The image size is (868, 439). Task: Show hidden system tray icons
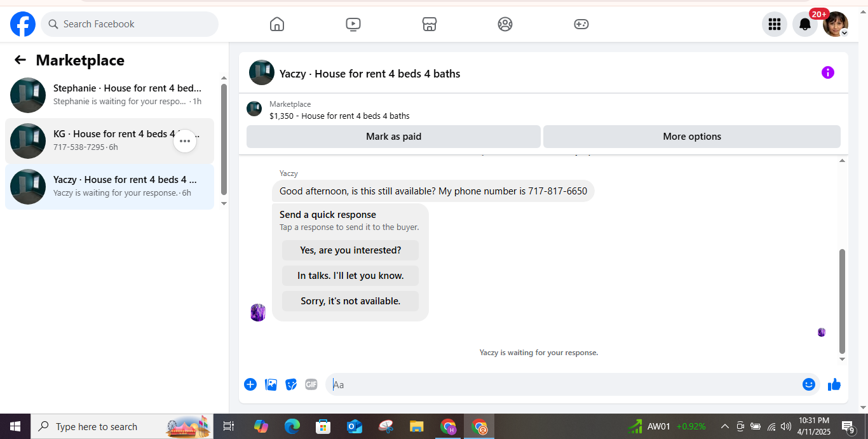point(724,426)
